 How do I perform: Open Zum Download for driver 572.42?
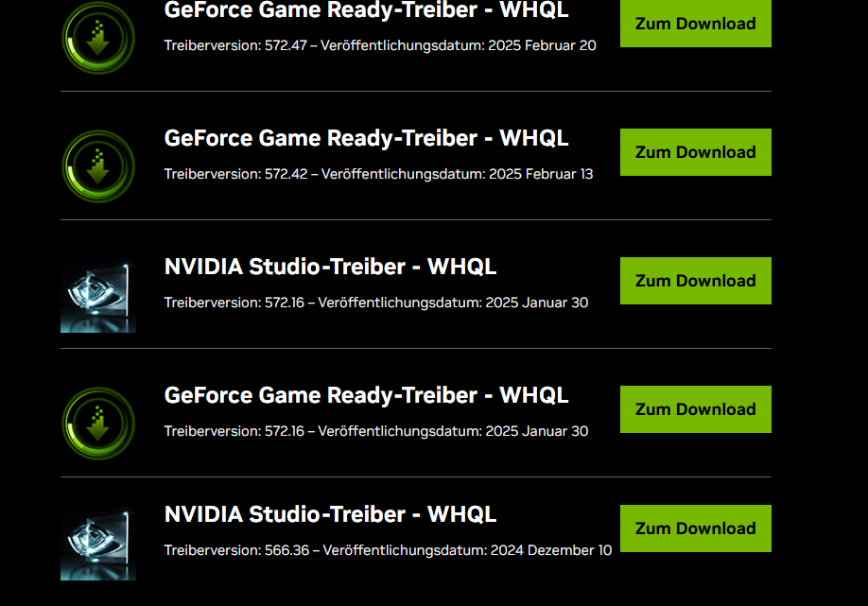coord(695,152)
